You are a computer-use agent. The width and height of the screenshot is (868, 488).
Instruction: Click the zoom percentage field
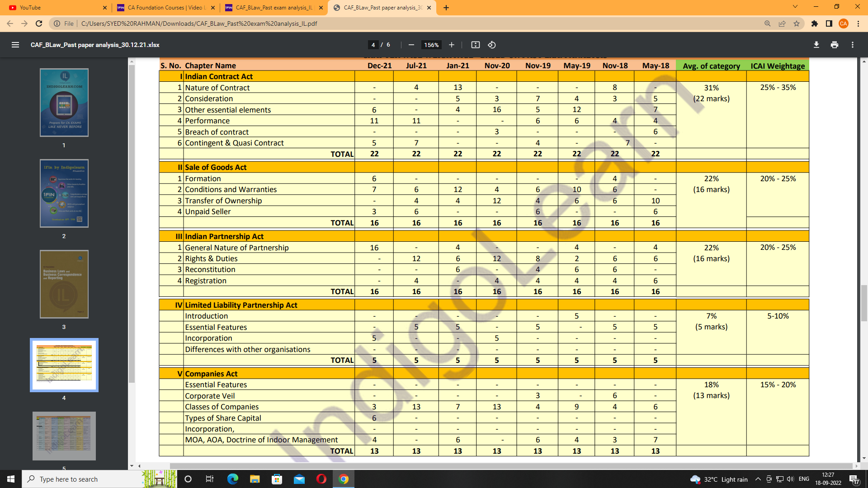pos(431,45)
